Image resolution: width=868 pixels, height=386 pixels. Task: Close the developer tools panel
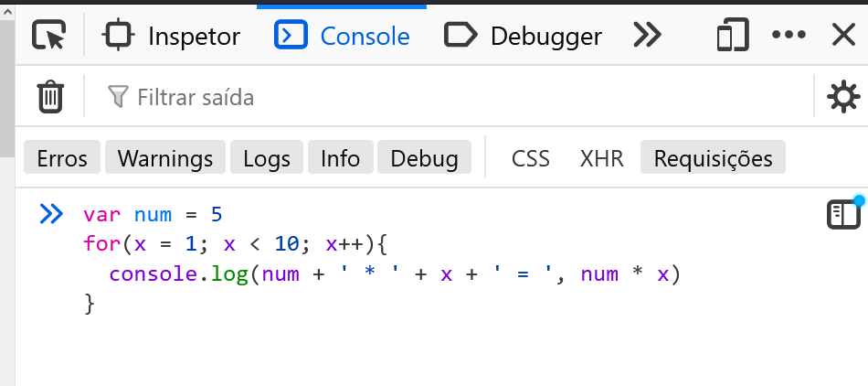(842, 36)
